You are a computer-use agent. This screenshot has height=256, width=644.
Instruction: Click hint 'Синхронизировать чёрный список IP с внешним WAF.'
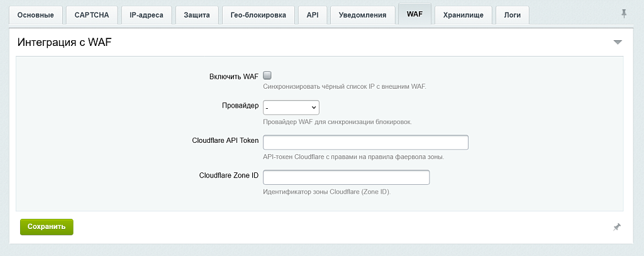345,87
